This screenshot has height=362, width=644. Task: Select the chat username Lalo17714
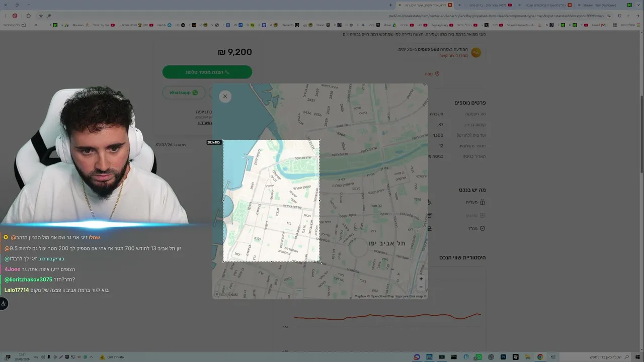pos(17,290)
